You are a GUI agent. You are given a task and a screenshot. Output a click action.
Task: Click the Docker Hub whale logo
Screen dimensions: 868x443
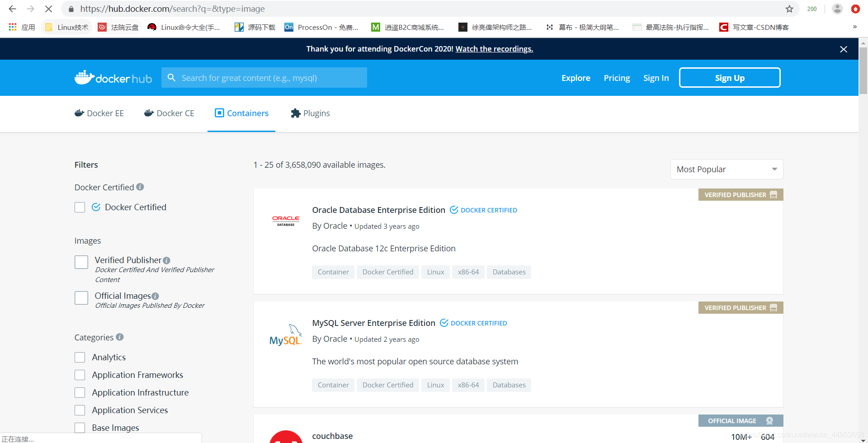pyautogui.click(x=113, y=78)
